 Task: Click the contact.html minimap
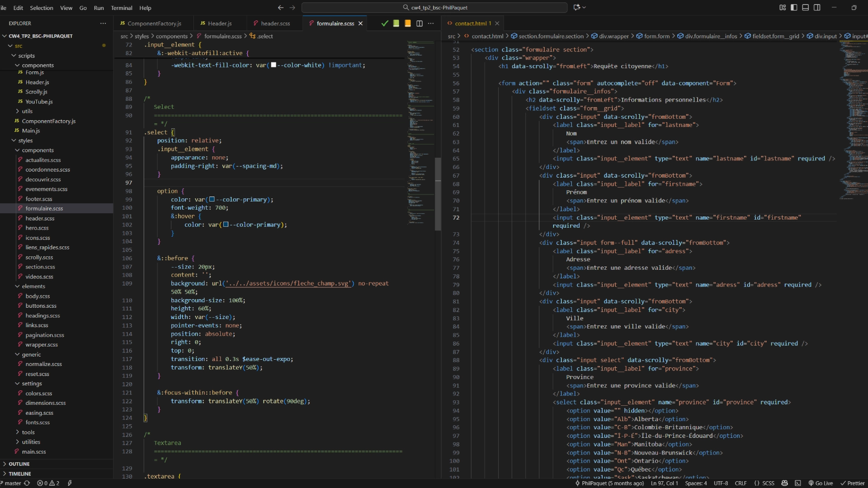(854, 120)
